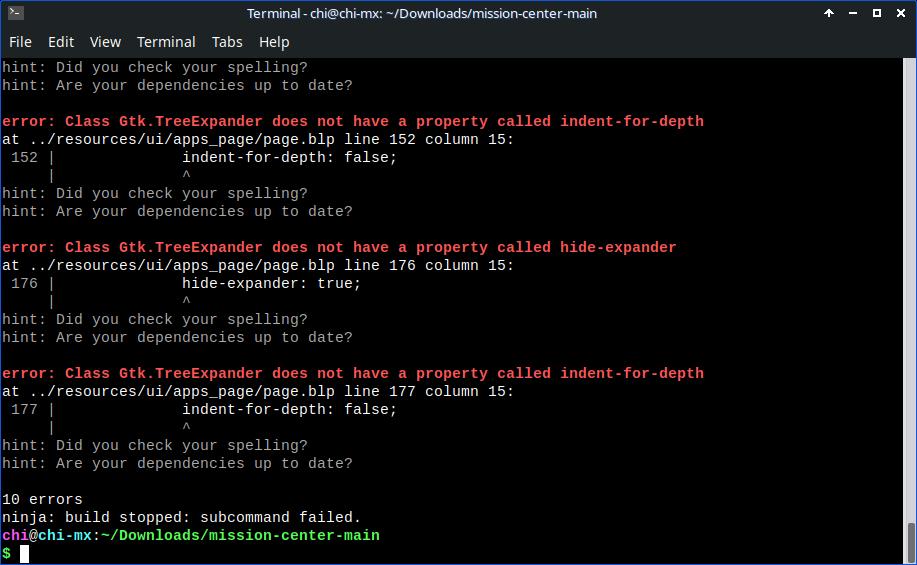This screenshot has width=917, height=565.
Task: Click the "ninja: build stopped" message line
Action: tap(181, 518)
